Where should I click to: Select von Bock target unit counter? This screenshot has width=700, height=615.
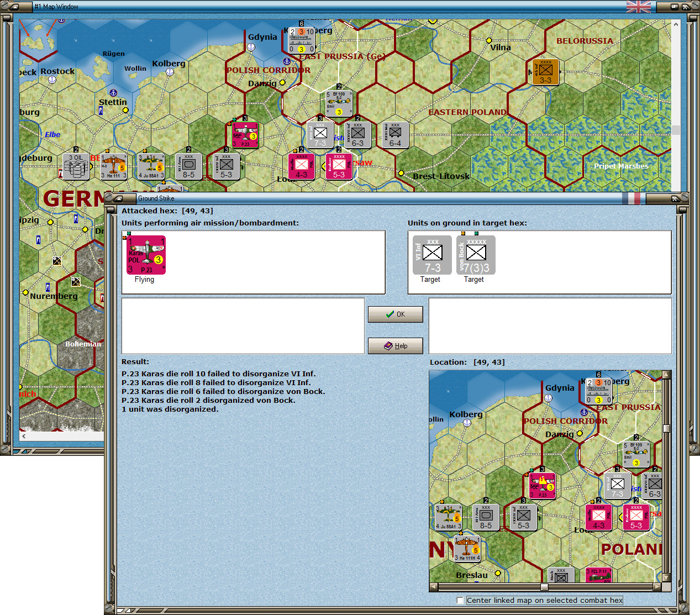tap(476, 255)
